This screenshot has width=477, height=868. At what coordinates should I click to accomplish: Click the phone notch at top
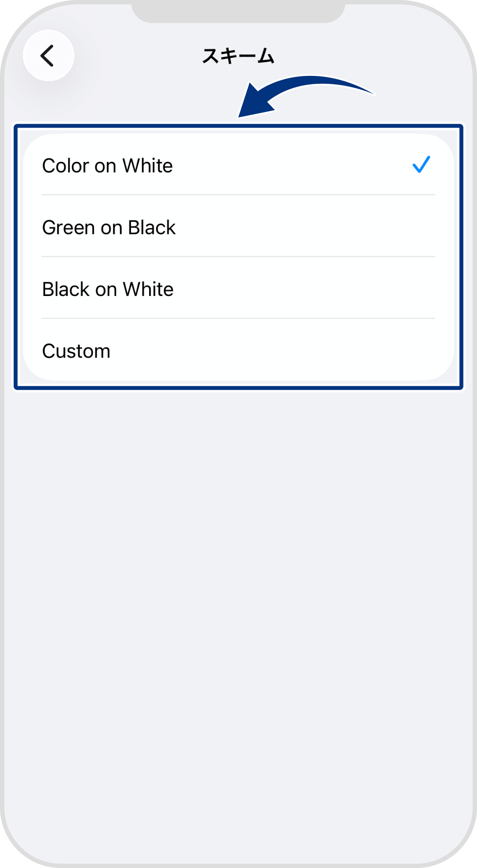(238, 12)
